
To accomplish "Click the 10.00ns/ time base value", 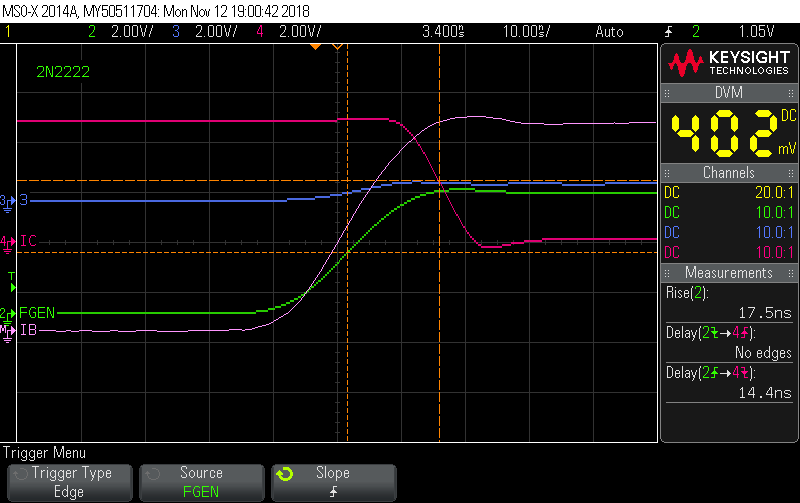I will pyautogui.click(x=527, y=32).
